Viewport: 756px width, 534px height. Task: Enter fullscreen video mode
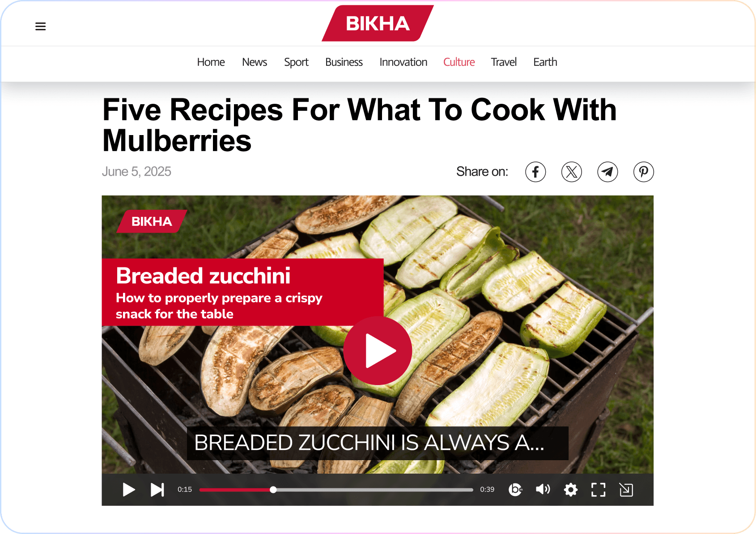pyautogui.click(x=598, y=490)
